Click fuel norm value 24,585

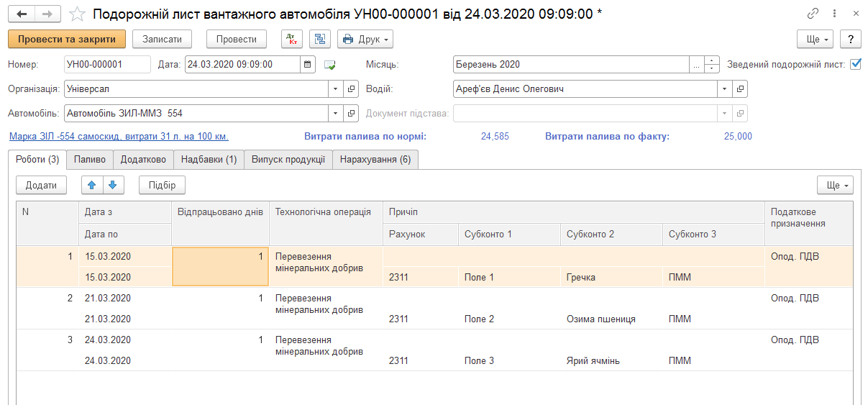pyautogui.click(x=494, y=136)
